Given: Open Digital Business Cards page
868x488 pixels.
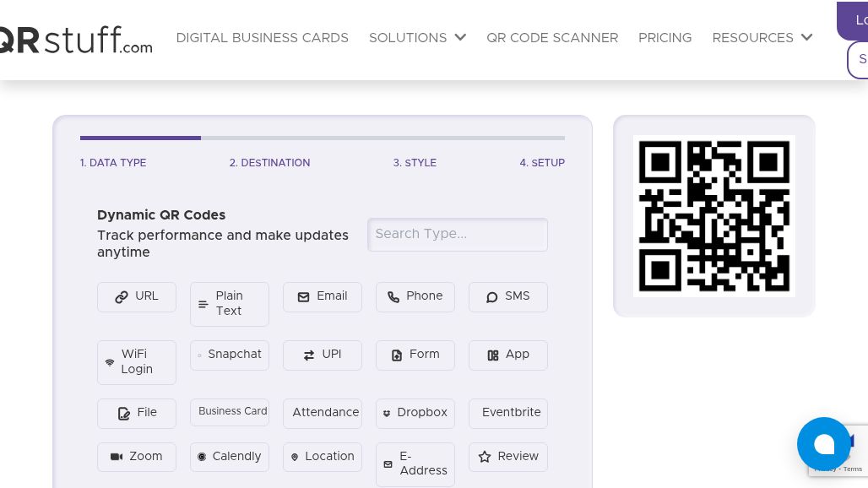Looking at the screenshot, I should coord(262,38).
